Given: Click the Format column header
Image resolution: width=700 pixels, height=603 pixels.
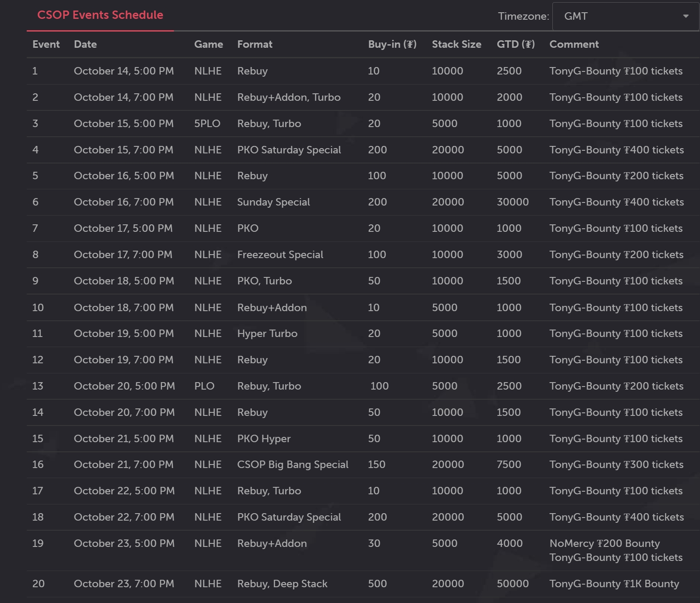Looking at the screenshot, I should pos(255,44).
